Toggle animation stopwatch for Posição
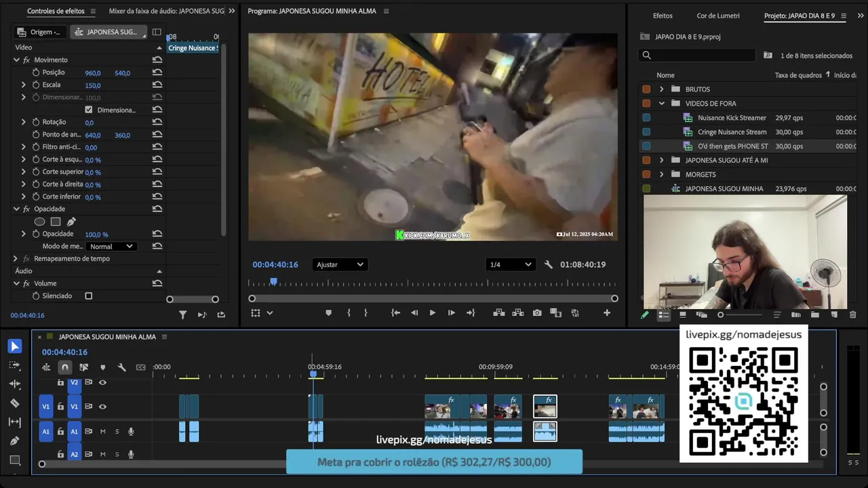Image resolution: width=868 pixels, height=488 pixels. coord(36,73)
